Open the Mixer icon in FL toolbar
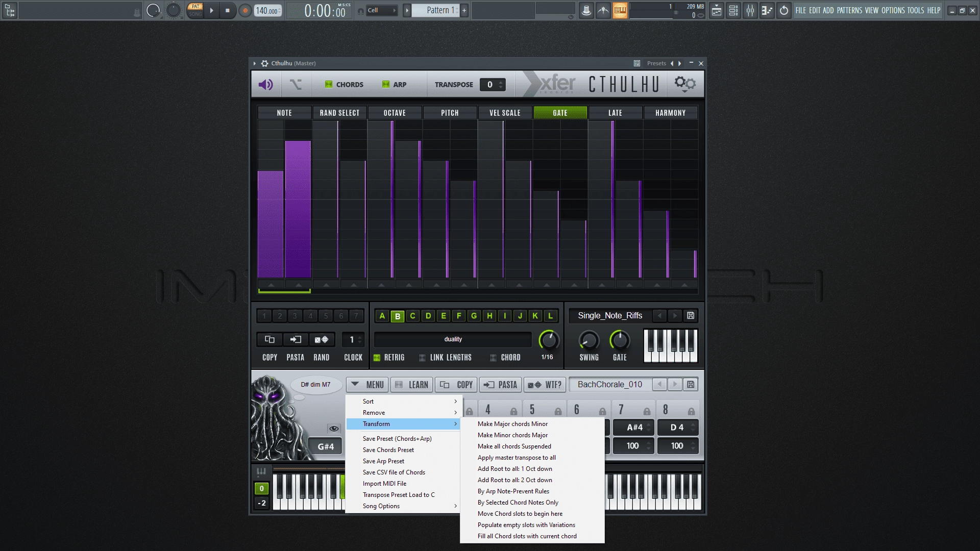 click(750, 10)
